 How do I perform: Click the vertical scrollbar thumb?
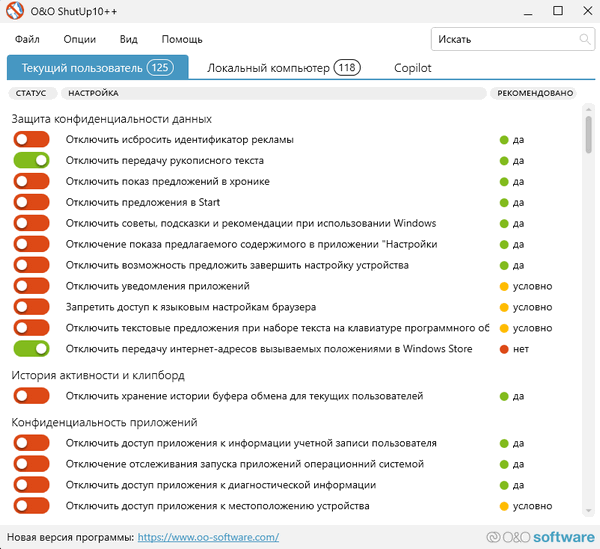tap(589, 135)
